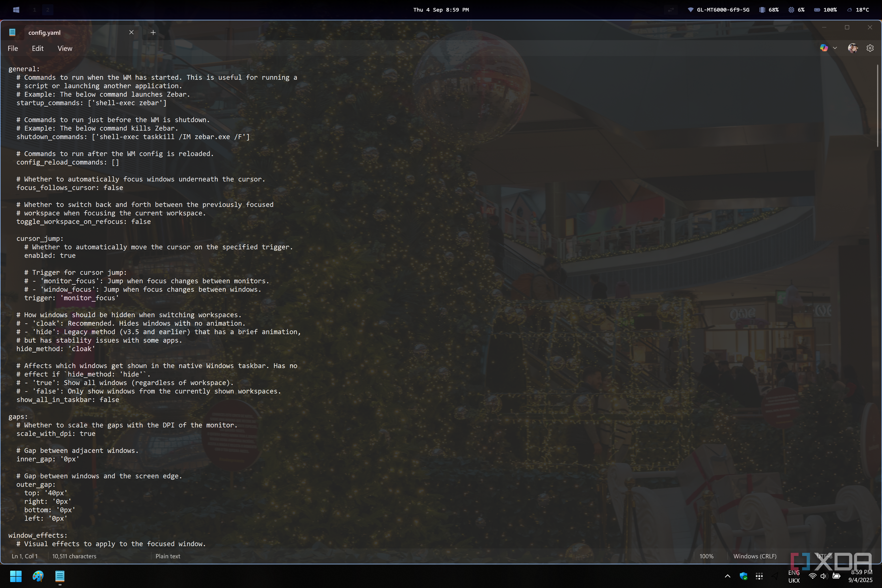
Task: Click the dotted grid tray icon
Action: [759, 576]
